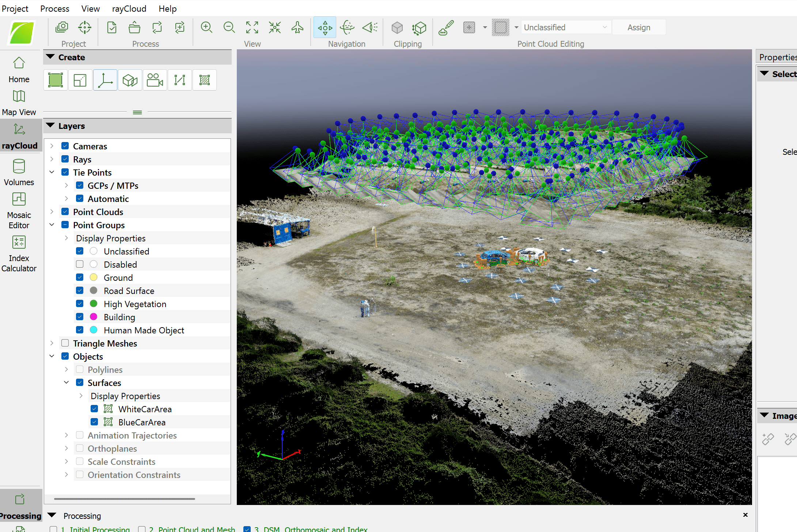This screenshot has height=532, width=797.
Task: Click the Ground yellow color swatch
Action: [94, 277]
